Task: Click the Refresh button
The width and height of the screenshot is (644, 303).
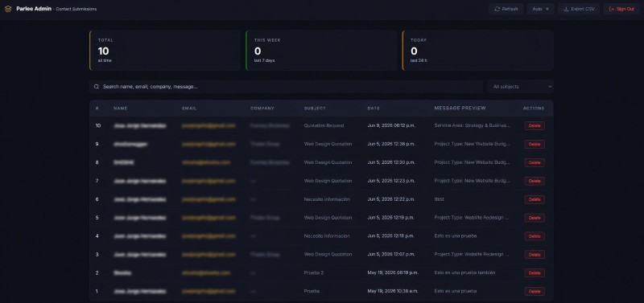Action: (x=506, y=9)
